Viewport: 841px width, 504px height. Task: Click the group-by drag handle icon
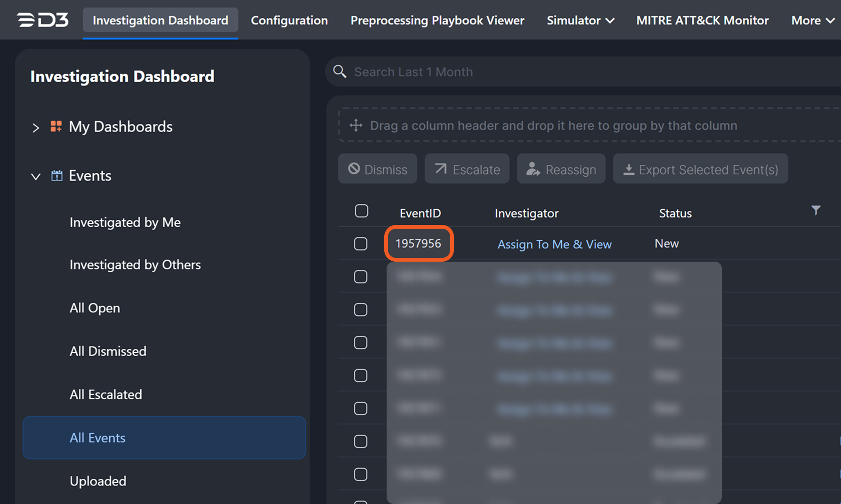click(356, 125)
